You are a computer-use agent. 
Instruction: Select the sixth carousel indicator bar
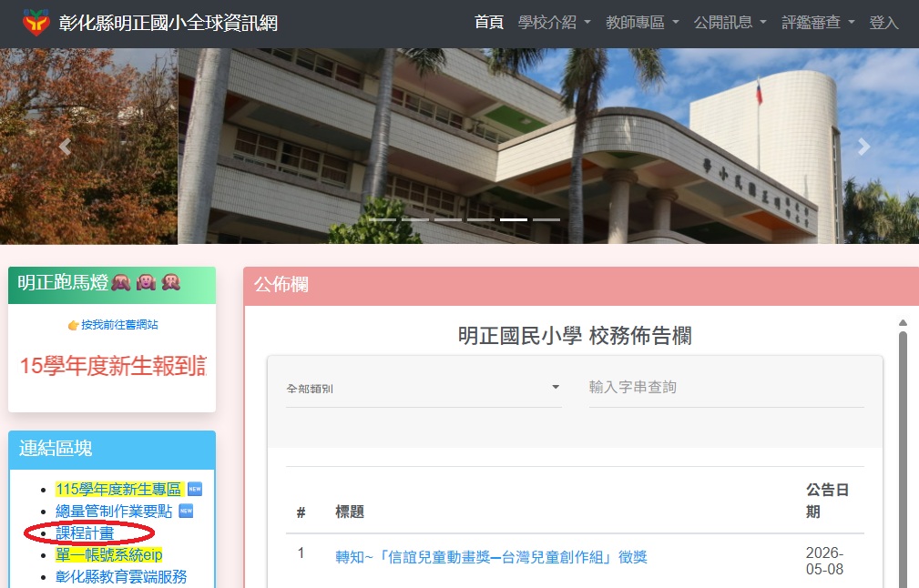click(546, 219)
